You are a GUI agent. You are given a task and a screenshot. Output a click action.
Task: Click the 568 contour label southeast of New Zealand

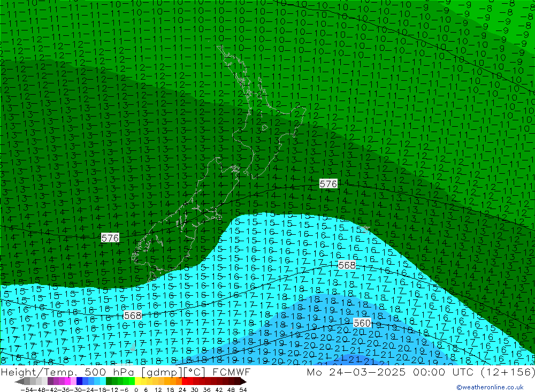(x=347, y=265)
